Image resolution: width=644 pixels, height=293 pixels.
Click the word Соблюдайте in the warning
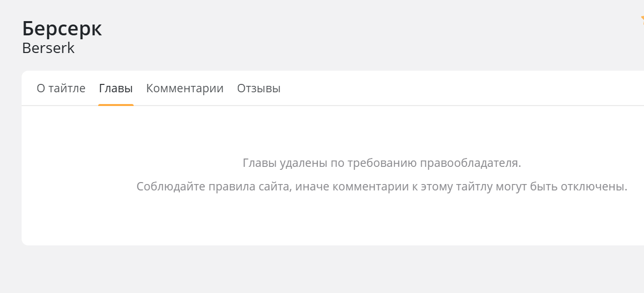(x=170, y=187)
